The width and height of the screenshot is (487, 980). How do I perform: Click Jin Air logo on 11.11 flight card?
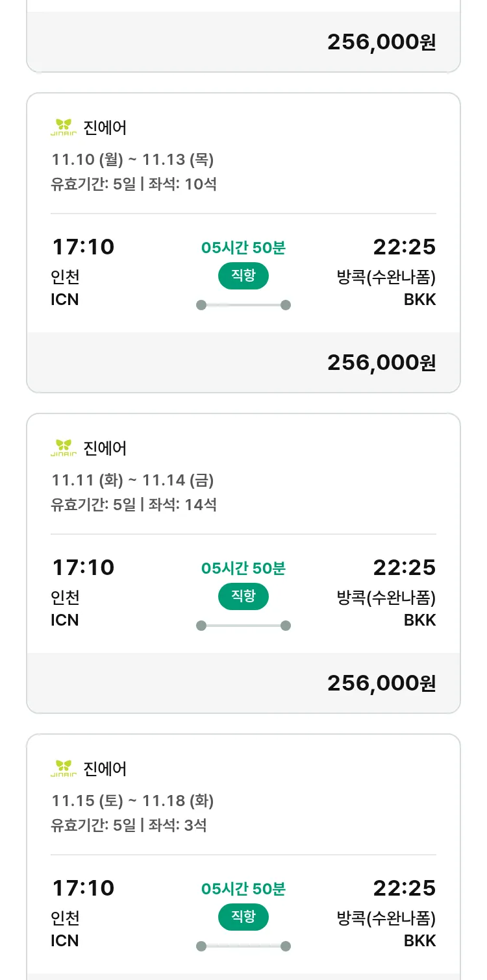pyautogui.click(x=63, y=448)
